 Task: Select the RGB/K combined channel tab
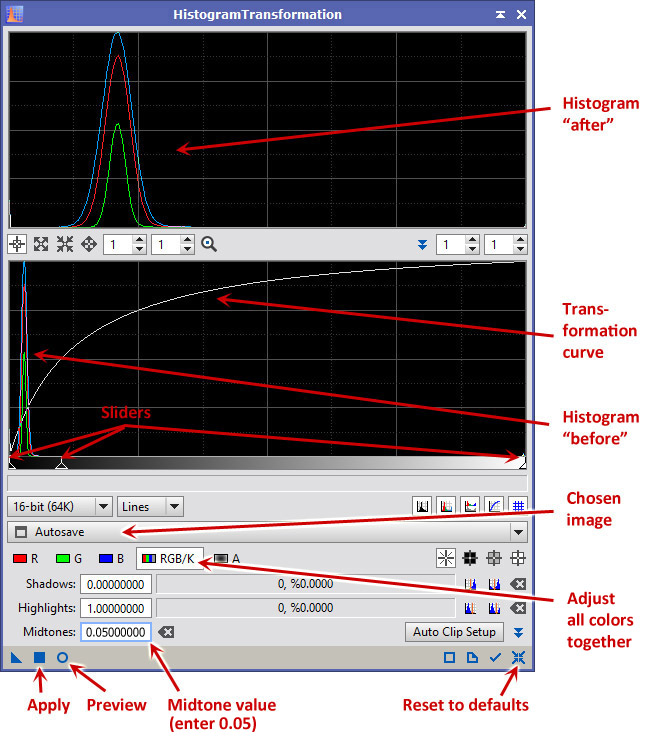click(x=169, y=559)
